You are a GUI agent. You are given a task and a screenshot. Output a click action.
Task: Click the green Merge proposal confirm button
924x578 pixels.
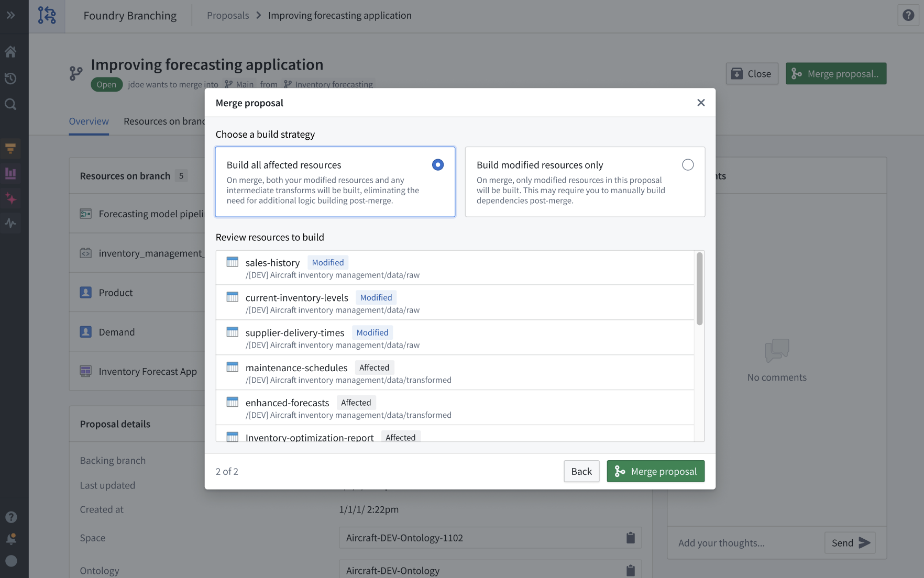pos(655,471)
